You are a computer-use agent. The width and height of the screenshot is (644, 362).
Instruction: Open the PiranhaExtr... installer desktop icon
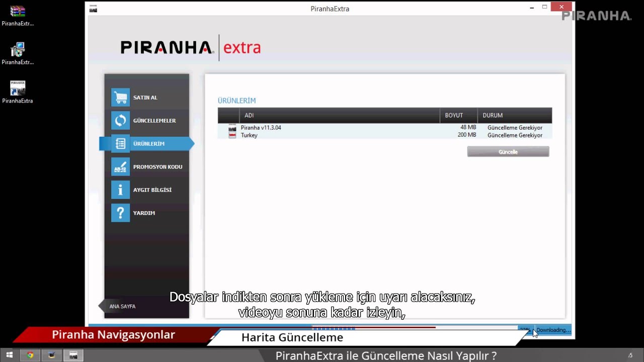coord(18,54)
